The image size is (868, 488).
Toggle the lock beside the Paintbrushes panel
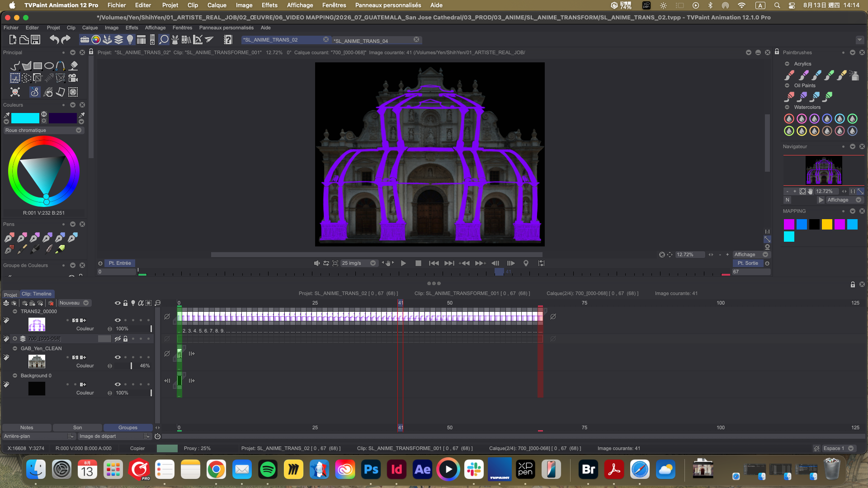(x=777, y=52)
